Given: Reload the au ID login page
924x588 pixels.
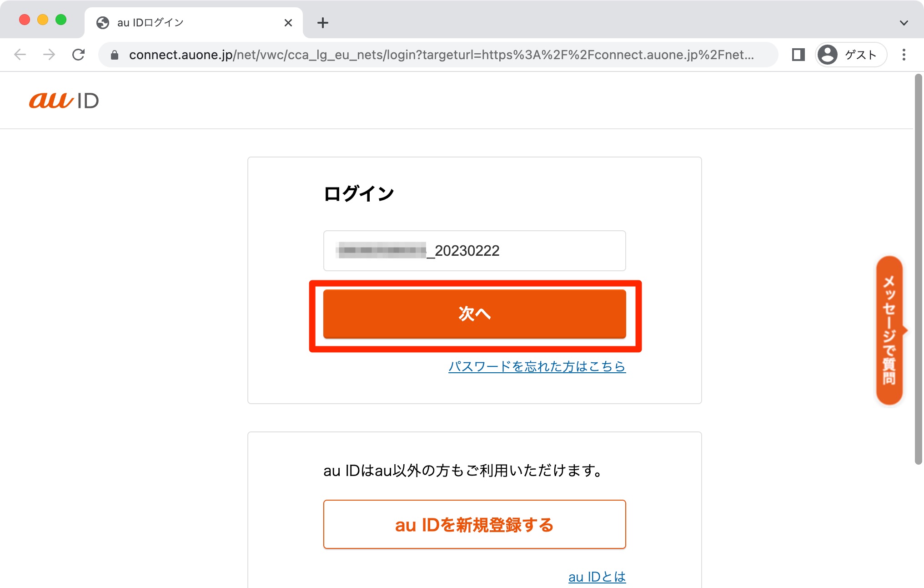Looking at the screenshot, I should coord(79,55).
